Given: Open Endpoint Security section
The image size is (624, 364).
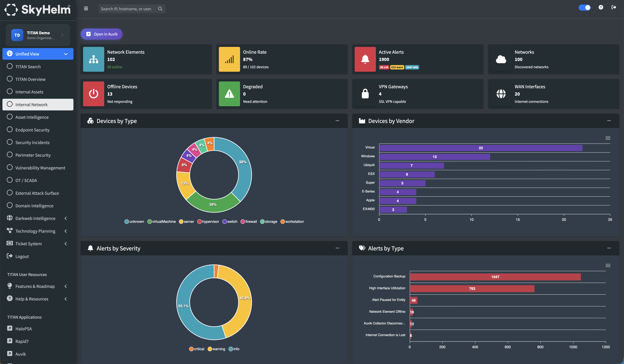Looking at the screenshot, I should pyautogui.click(x=38, y=130).
